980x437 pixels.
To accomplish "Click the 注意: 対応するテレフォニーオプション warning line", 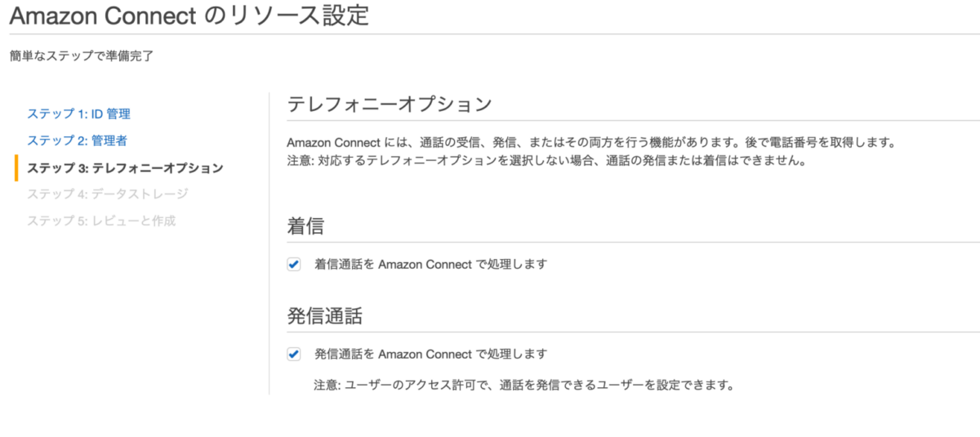I will point(546,161).
